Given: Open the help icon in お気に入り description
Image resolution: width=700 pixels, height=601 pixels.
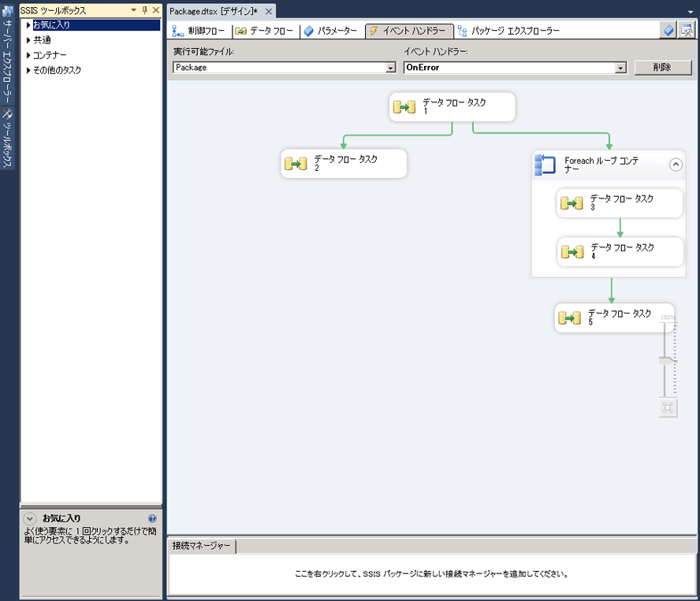Looking at the screenshot, I should pyautogui.click(x=152, y=518).
